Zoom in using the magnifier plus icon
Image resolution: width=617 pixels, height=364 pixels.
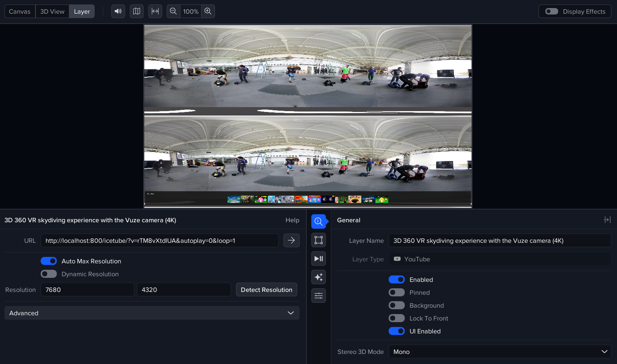208,11
